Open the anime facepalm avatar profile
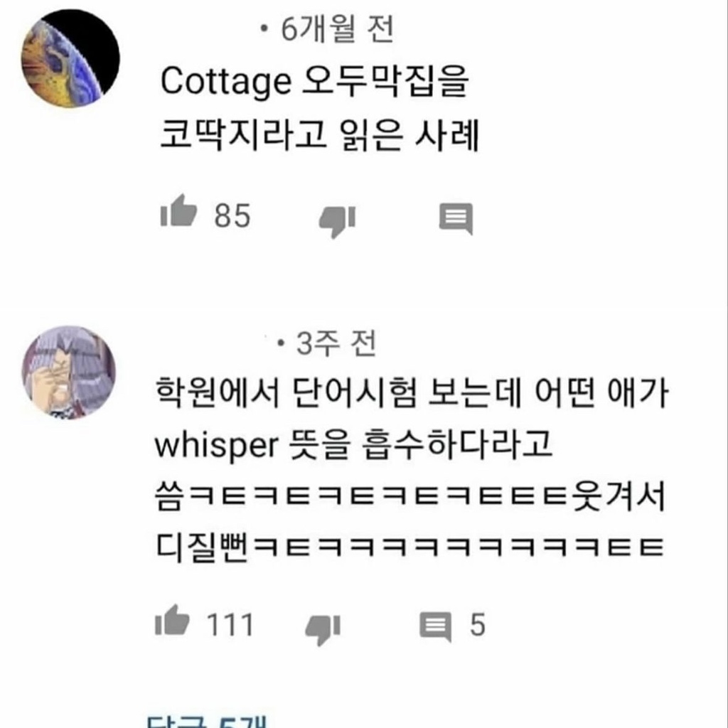Screen dimensions: 728x728 click(x=69, y=373)
